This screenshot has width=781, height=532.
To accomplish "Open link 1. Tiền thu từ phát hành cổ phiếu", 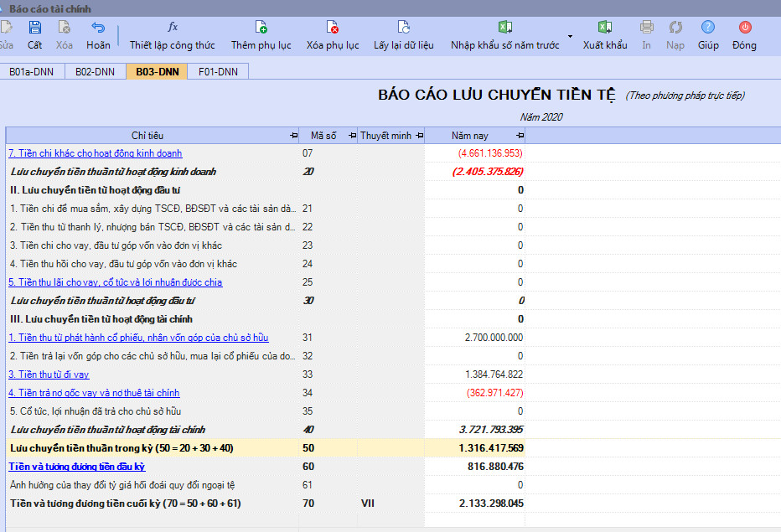I will 138,338.
